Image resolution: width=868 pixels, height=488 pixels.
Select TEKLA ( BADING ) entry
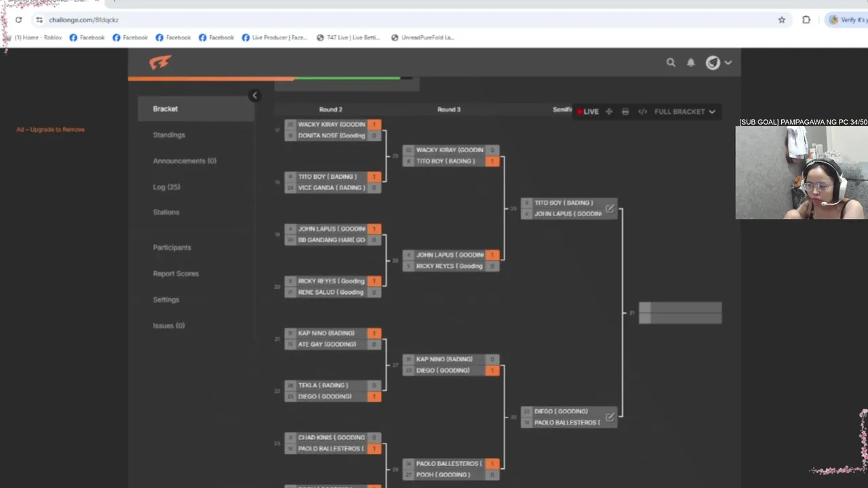pos(332,385)
